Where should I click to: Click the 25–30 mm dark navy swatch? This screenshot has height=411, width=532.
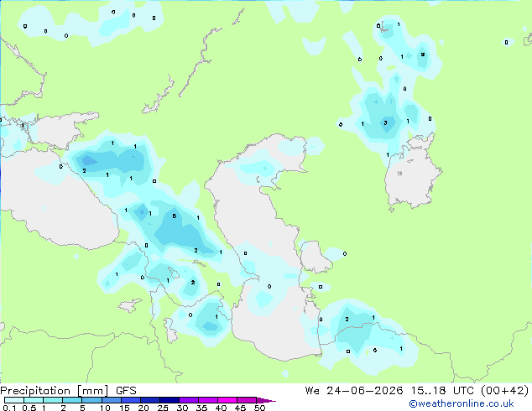(x=169, y=400)
